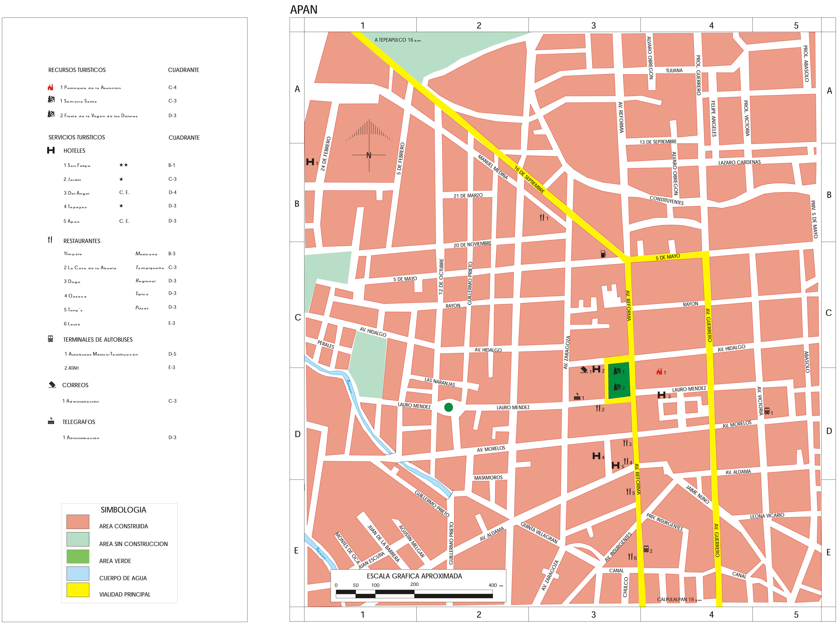Screen dimensions: 840x624
Task: Click the Telegrafos icon in legend
Action: 51,421
